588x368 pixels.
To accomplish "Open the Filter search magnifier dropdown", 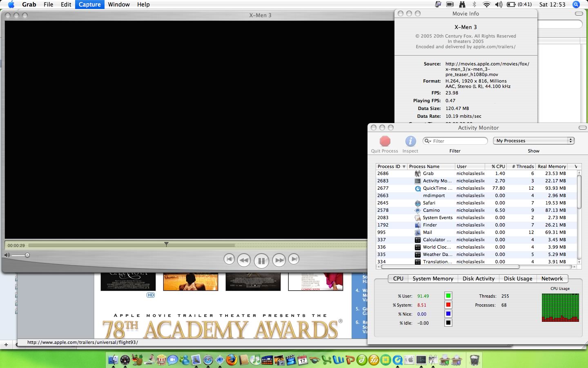I will pyautogui.click(x=428, y=141).
